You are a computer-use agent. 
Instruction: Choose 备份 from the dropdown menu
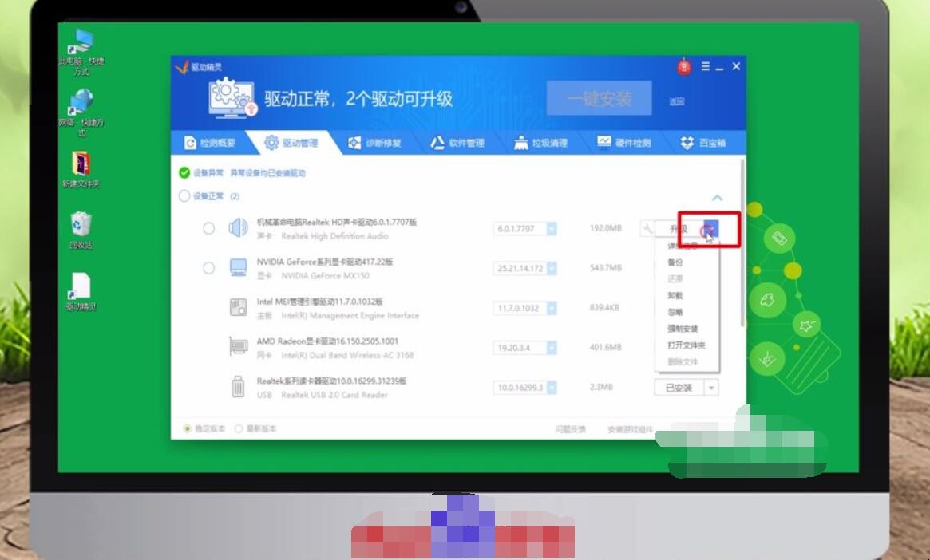(675, 262)
